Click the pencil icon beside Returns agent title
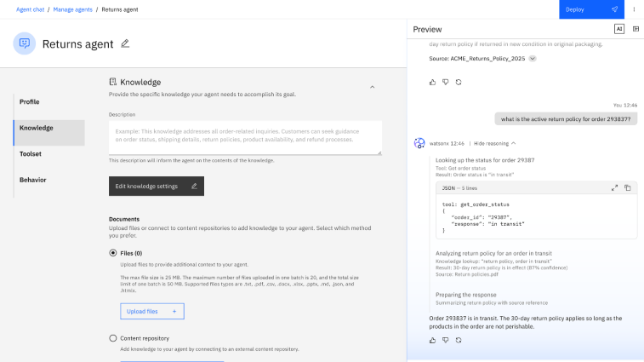The height and width of the screenshot is (362, 644). pyautogui.click(x=126, y=43)
